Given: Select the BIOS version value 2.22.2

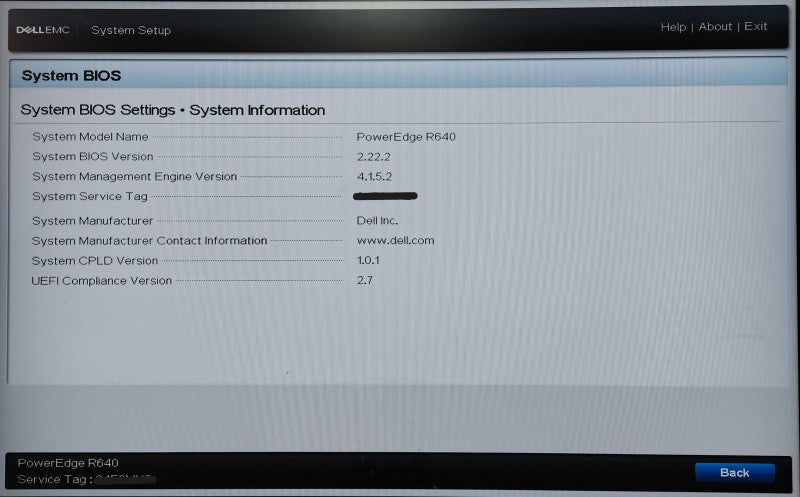Looking at the screenshot, I should tap(373, 157).
